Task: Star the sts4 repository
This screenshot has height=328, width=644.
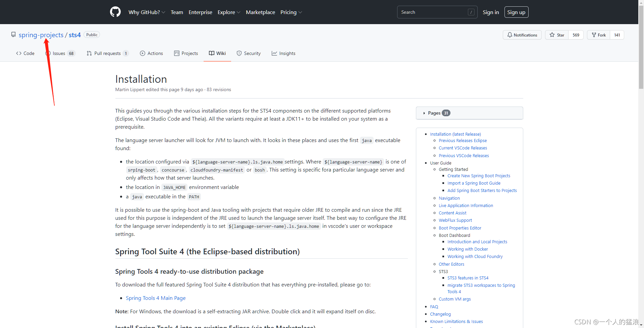Action: pos(557,35)
